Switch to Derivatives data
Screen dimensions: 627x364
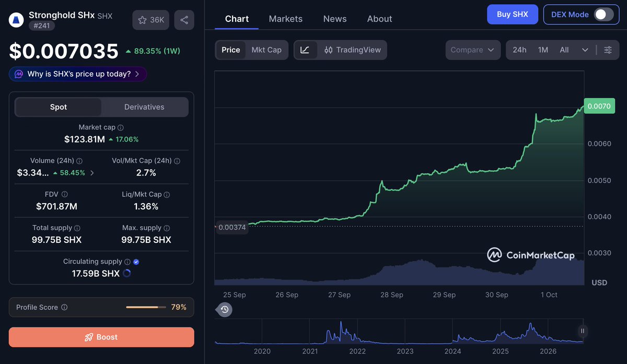(x=144, y=107)
